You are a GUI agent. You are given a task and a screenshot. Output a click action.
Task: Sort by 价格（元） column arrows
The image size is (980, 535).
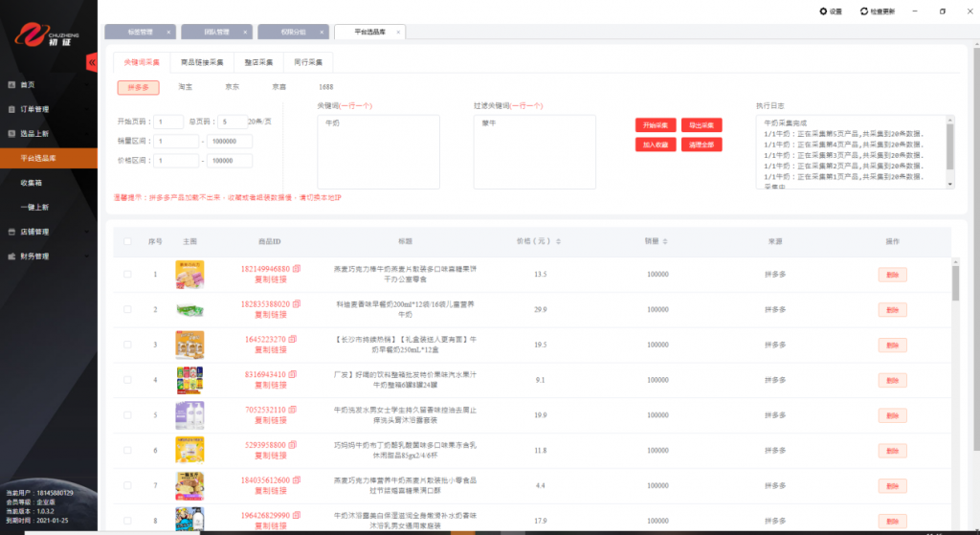[558, 241]
